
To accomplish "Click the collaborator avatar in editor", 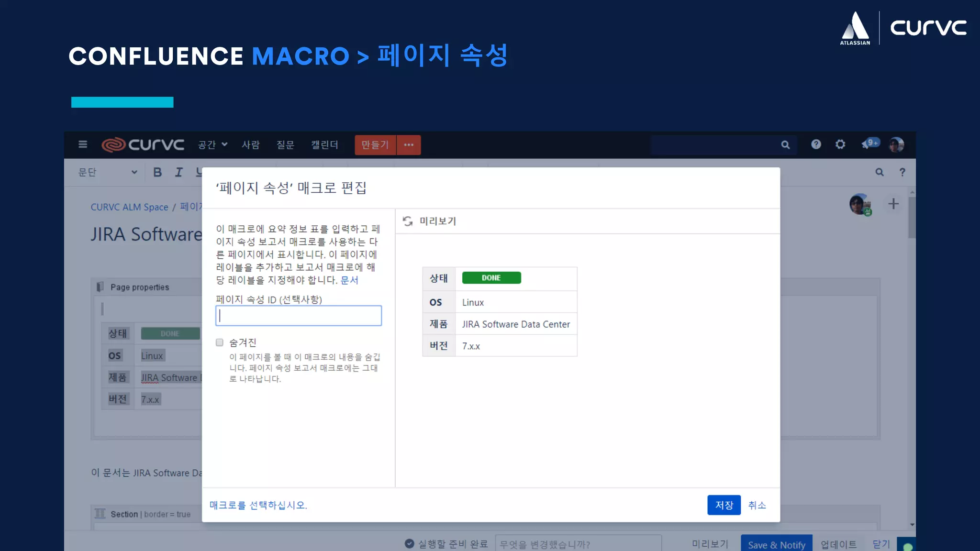I will point(860,205).
